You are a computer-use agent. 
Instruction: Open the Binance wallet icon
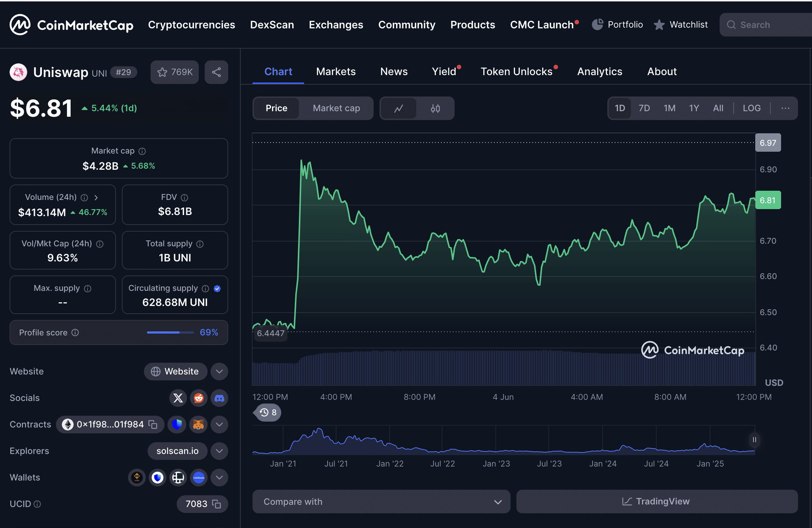coord(137,478)
